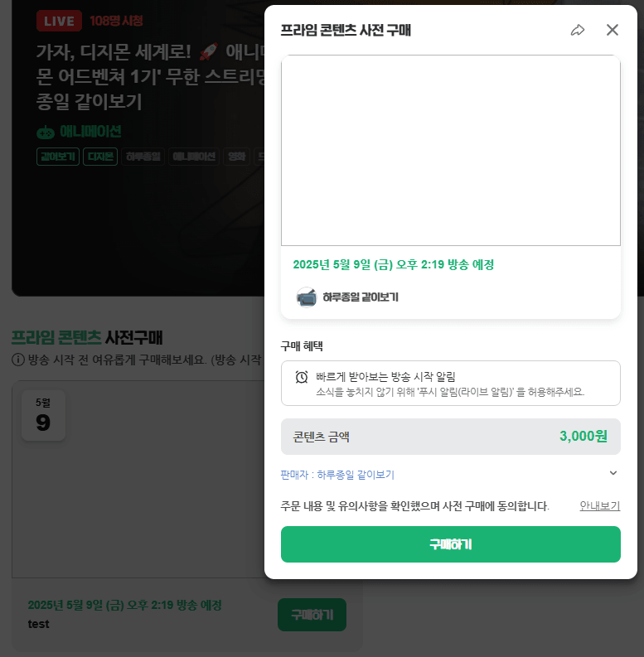Screen dimensions: 644x657
Task: Click the red LIVE badge
Action: (59, 21)
